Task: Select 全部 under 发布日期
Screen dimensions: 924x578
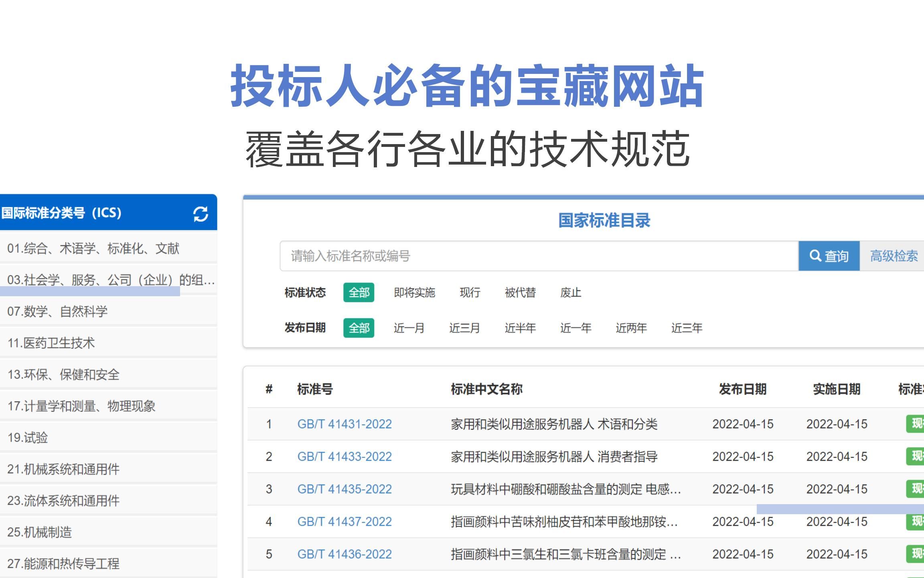Action: click(x=359, y=328)
